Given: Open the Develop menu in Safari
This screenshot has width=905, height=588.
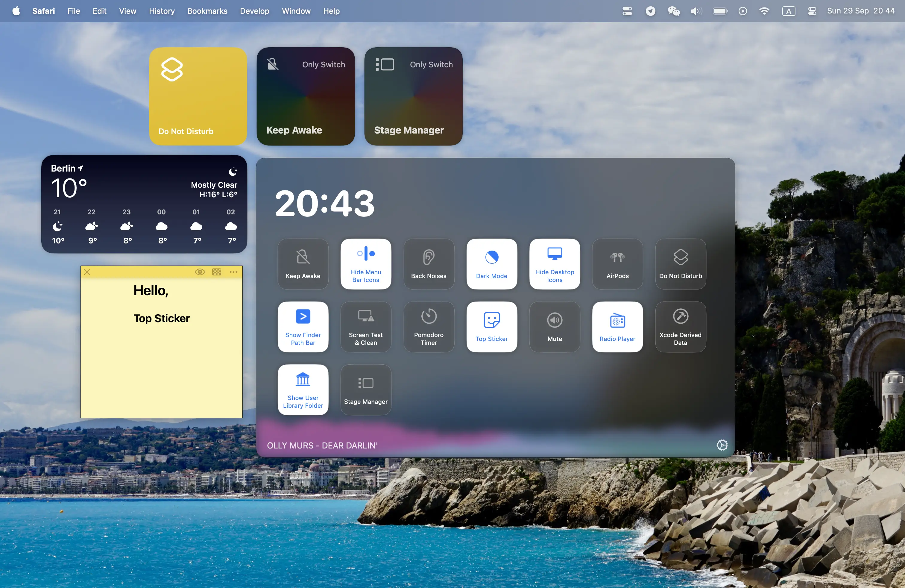Looking at the screenshot, I should point(254,11).
